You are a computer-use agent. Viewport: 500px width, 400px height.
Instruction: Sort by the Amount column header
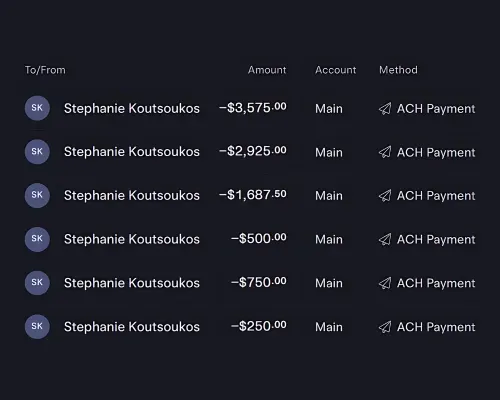267,70
